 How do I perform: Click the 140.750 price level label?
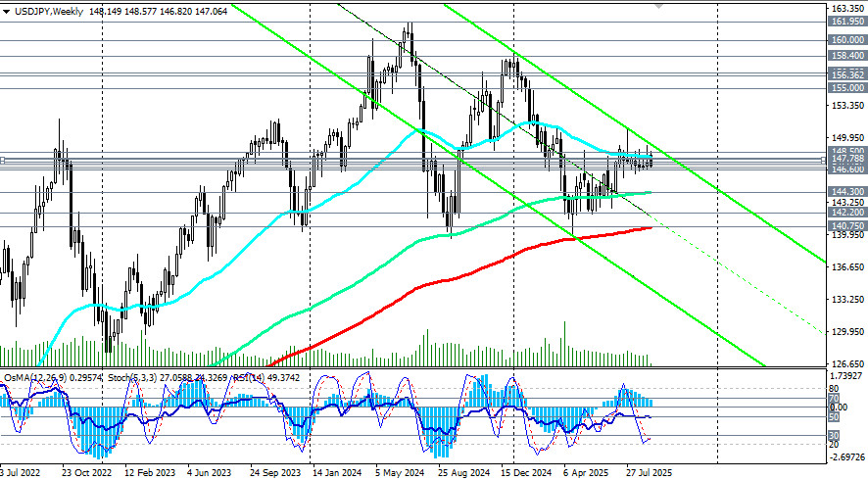click(846, 225)
